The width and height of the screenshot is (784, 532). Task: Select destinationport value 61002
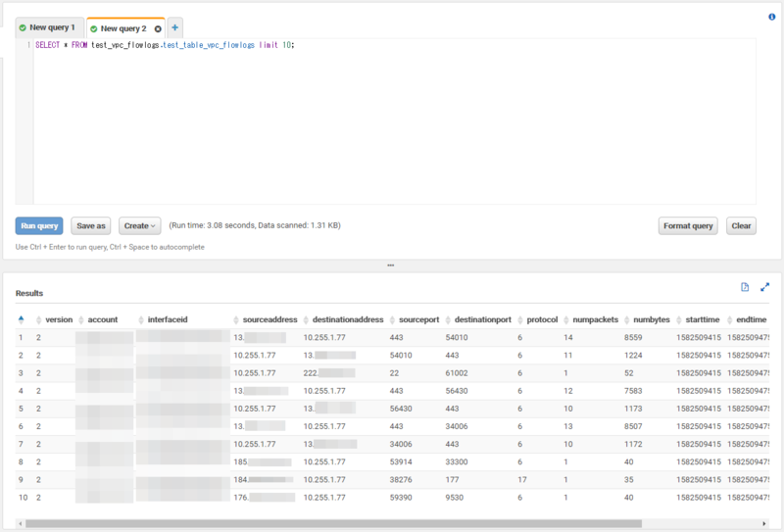click(457, 373)
